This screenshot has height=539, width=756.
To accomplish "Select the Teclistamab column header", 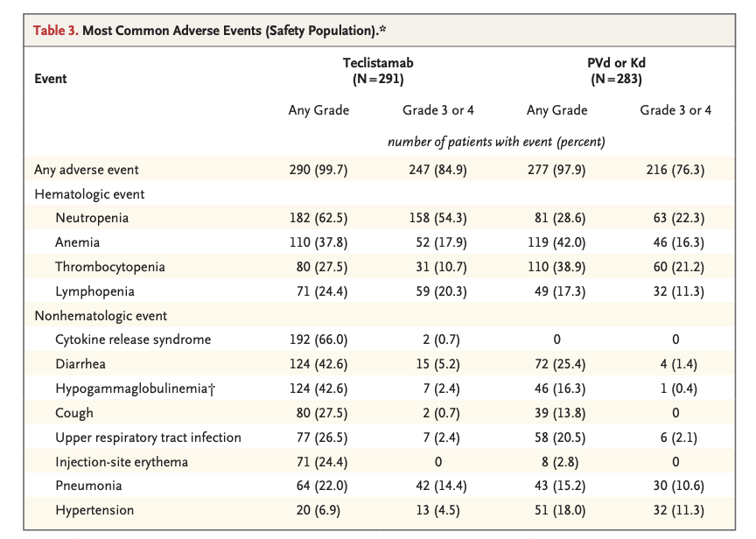I will (x=378, y=70).
